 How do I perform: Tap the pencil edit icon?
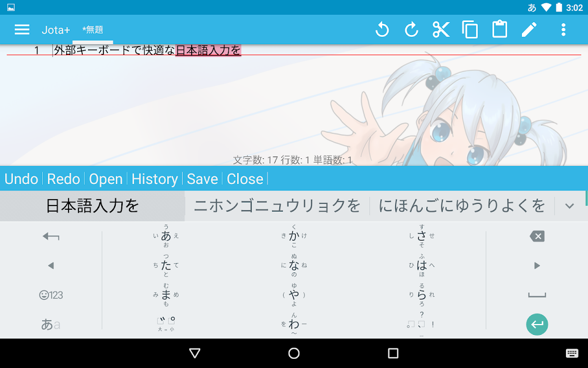tap(529, 30)
